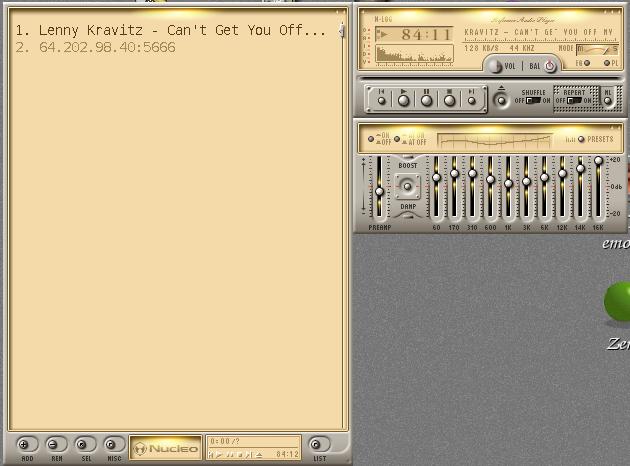The image size is (630, 466).
Task: Click the 12K band slider knob
Action: (562, 174)
